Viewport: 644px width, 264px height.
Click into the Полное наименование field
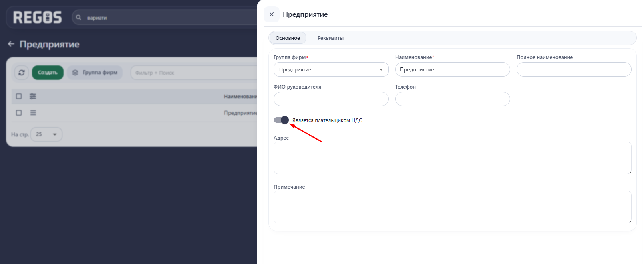tap(574, 69)
